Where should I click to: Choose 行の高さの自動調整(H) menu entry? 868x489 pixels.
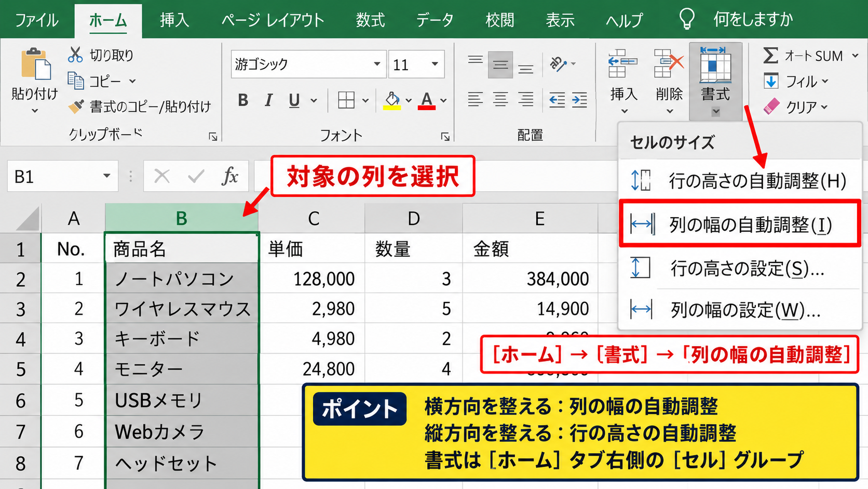(x=740, y=180)
